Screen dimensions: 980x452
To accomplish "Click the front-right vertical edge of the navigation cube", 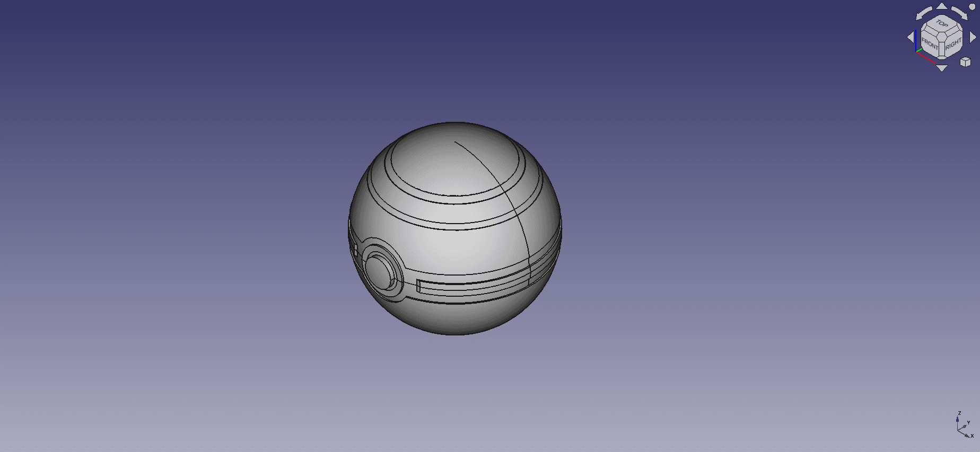I will tap(942, 48).
